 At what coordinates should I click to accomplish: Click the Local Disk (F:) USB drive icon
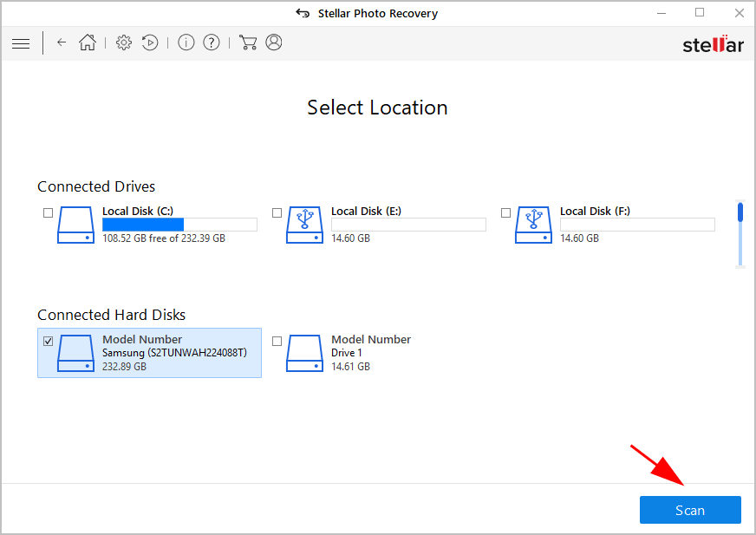point(533,225)
